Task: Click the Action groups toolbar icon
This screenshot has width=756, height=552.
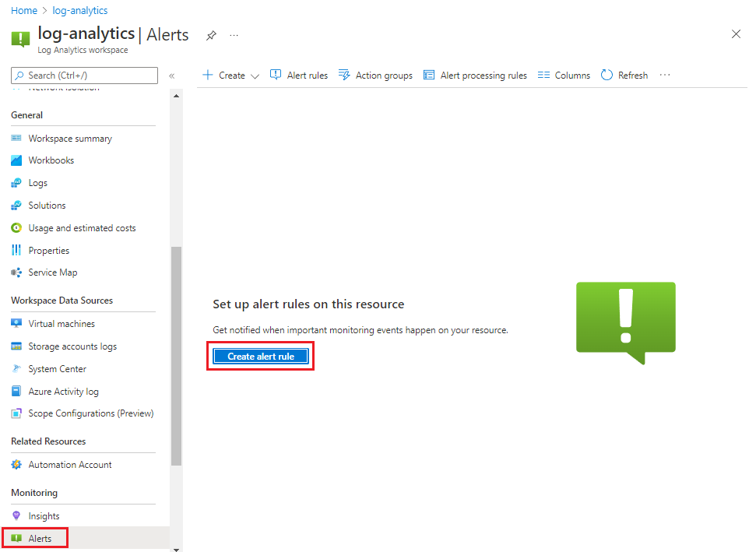Action: [x=344, y=75]
